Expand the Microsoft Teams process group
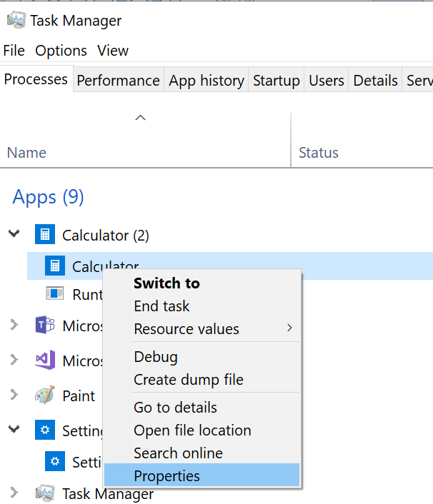This screenshot has height=504, width=433. pos(14,325)
